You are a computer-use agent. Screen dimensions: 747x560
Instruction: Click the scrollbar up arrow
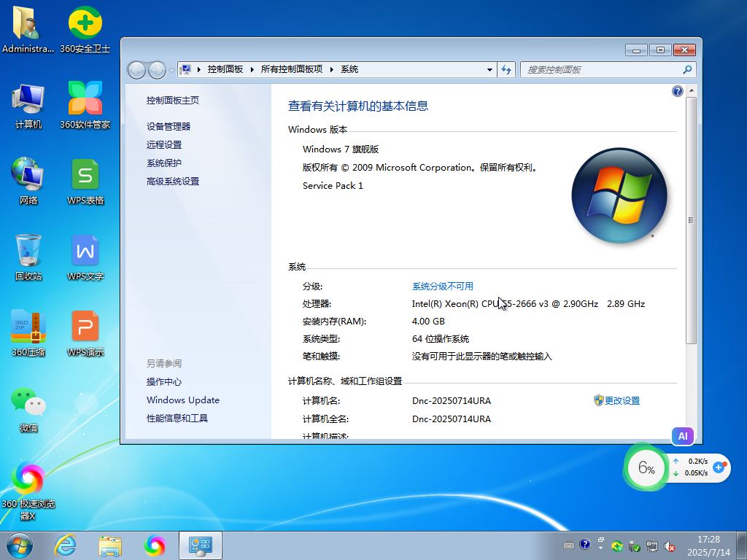[x=692, y=90]
